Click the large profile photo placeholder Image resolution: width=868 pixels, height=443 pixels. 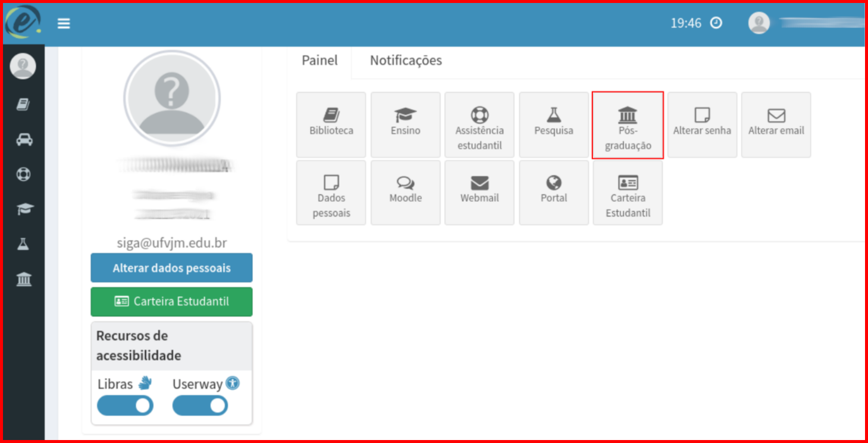[x=172, y=99]
